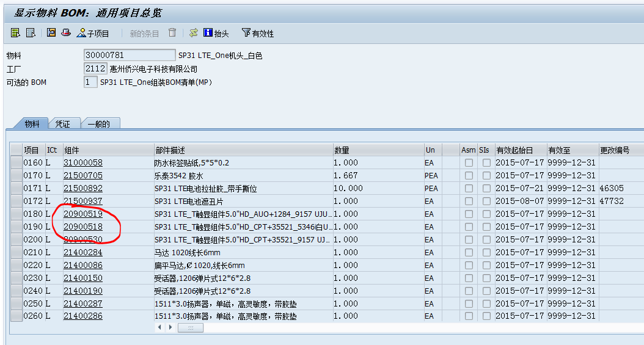Open component link 21500705

point(83,176)
